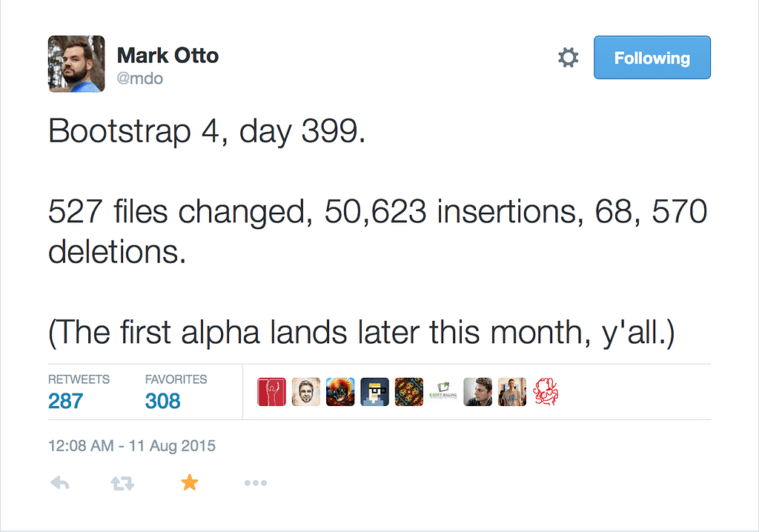Click the Mark Otto display name

coord(168,56)
